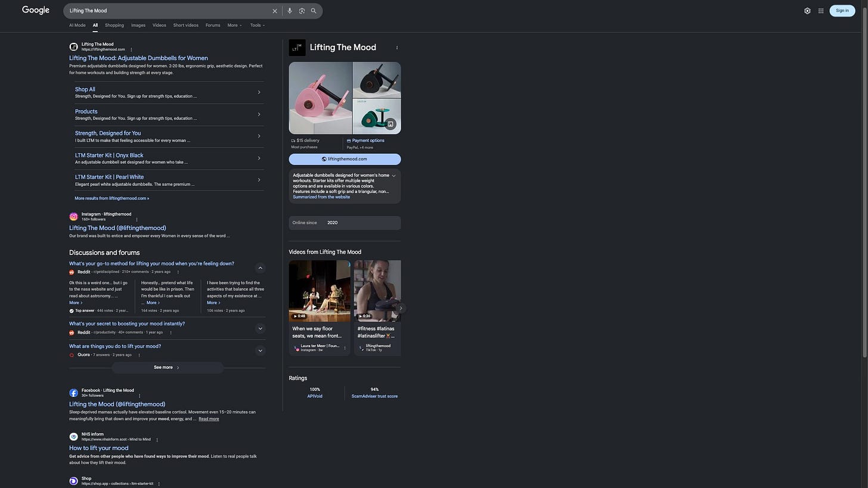868x488 pixels.
Task: Open the Lifting the Mood Facebook result
Action: point(117,405)
